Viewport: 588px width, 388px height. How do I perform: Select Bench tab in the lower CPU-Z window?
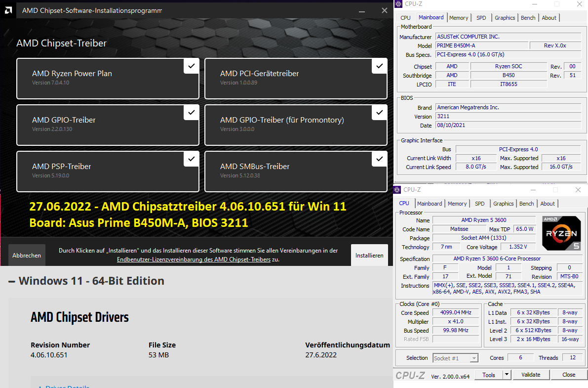[526, 204]
